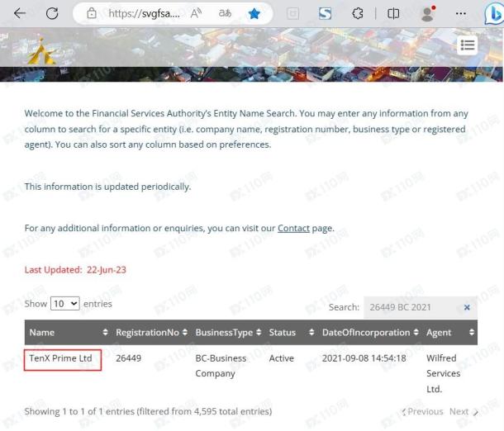Select the 2021-09-08 14:54:18 date cell
Viewport: 504px width, 431px height.
[x=364, y=358]
